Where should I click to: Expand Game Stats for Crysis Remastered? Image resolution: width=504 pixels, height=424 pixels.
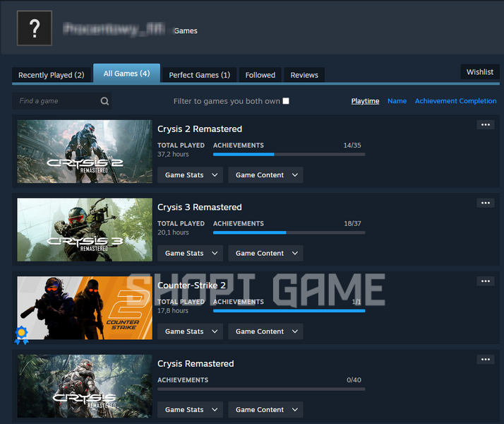[191, 410]
